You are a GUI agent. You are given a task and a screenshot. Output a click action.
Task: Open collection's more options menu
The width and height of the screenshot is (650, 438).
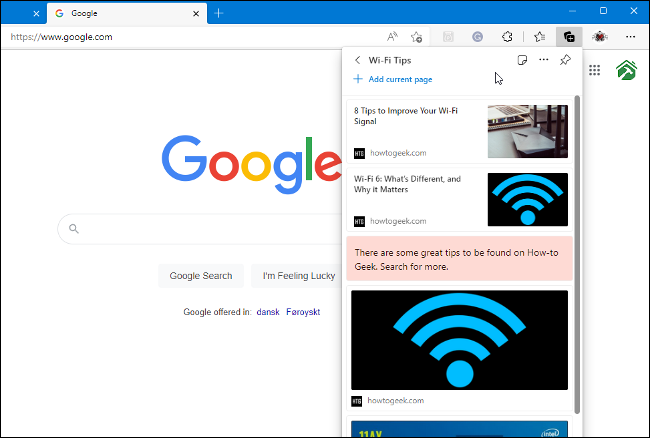[x=543, y=60]
